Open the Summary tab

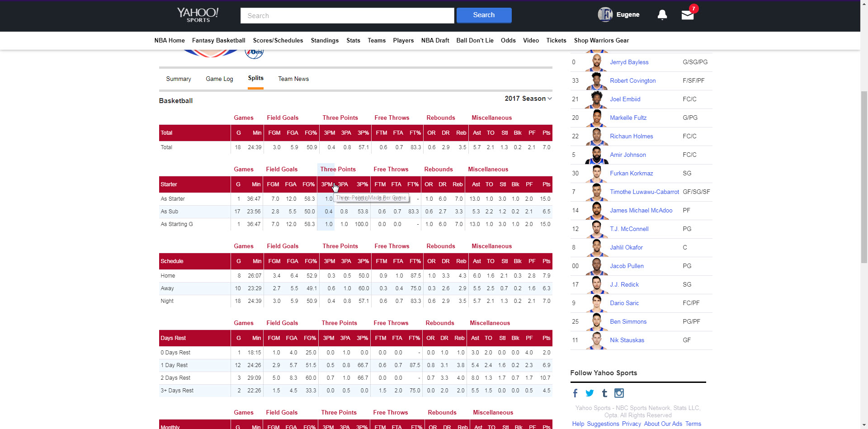pyautogui.click(x=178, y=79)
